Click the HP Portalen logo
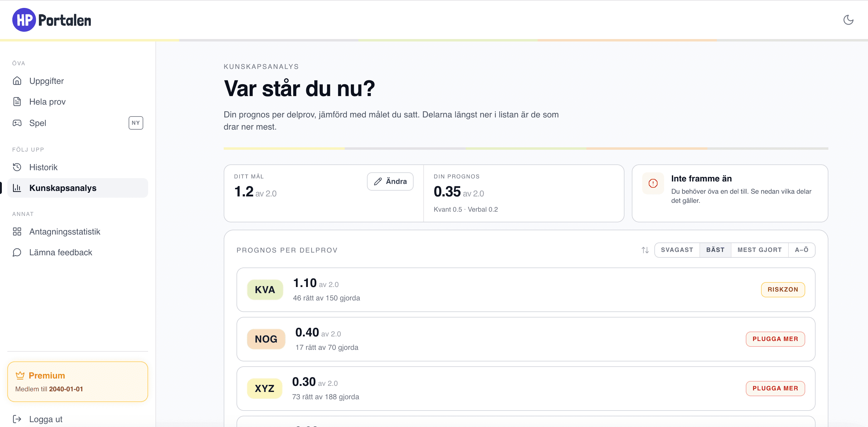The image size is (868, 427). coord(52,20)
